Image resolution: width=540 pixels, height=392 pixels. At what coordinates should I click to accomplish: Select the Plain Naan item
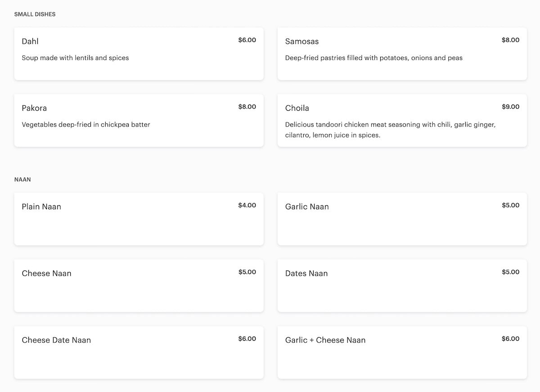point(139,219)
